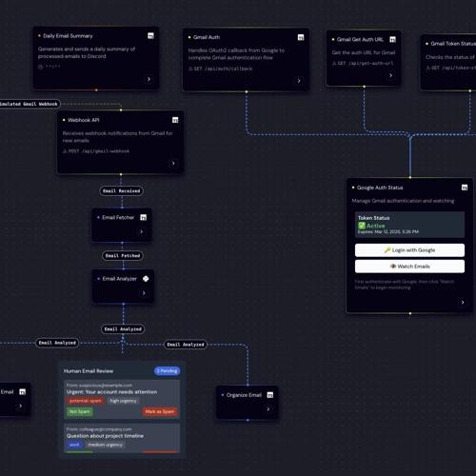Click the potential-spam tag on urgent email
Viewport: 476px width, 476px height.
click(86, 401)
